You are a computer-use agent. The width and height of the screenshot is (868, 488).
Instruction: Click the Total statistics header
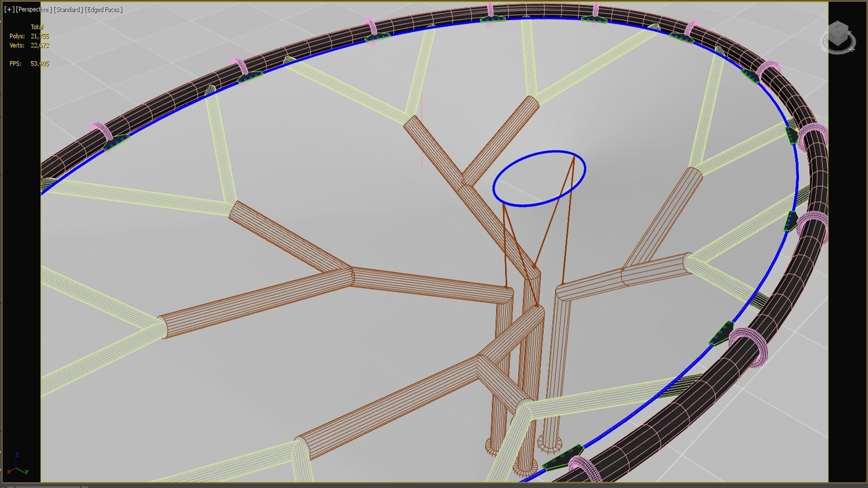[37, 27]
